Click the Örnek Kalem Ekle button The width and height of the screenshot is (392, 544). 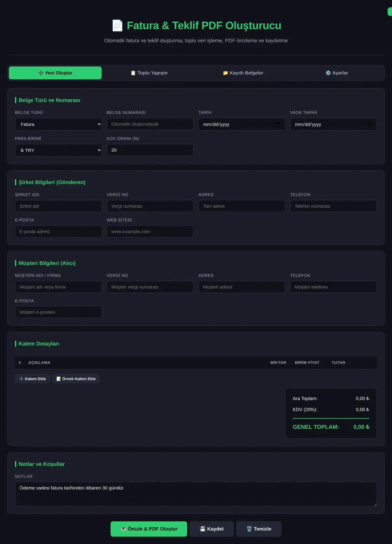coord(76,379)
